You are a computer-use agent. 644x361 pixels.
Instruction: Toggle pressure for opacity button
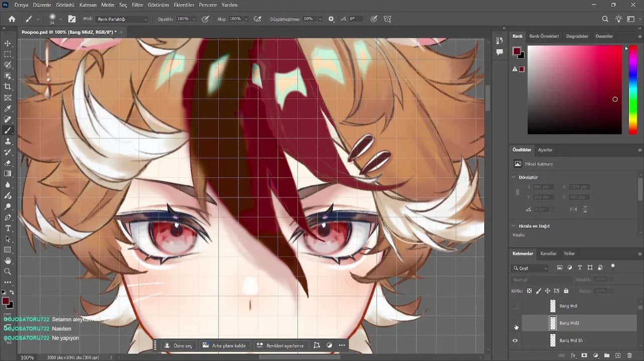click(205, 19)
